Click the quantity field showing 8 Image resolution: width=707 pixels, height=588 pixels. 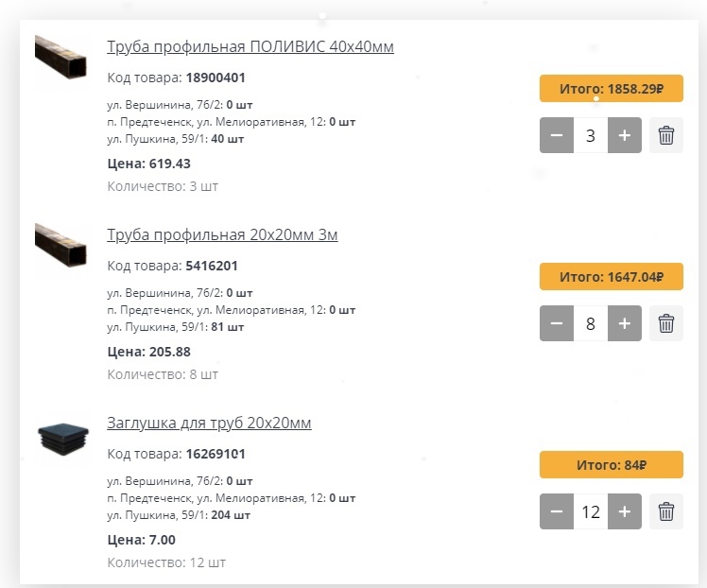[x=591, y=323]
